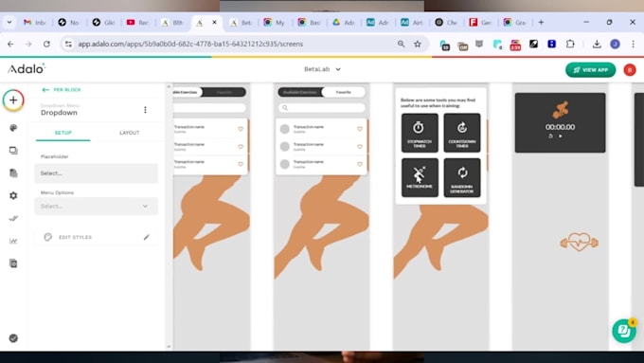The image size is (644, 363).
Task: Click the Metronome tile
Action: [420, 177]
